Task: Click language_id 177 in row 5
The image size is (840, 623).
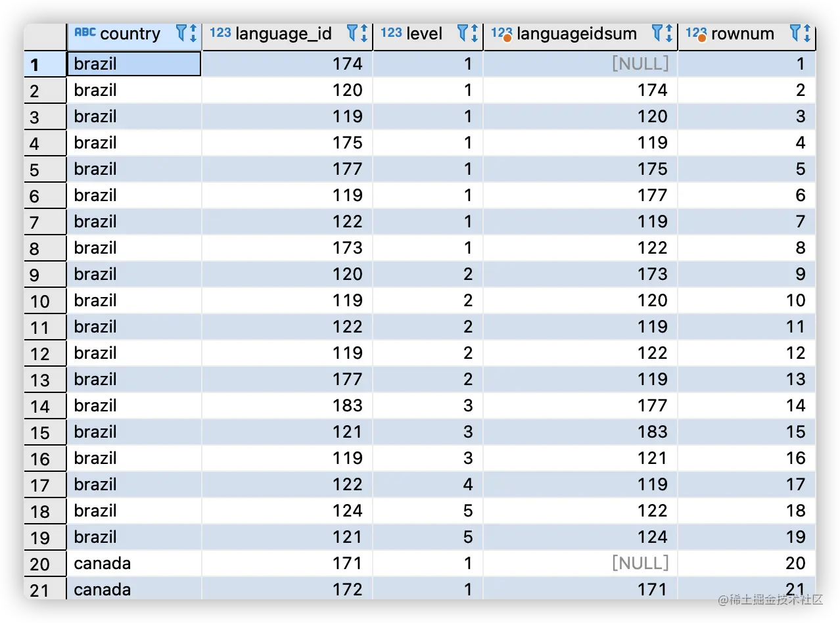Action: tap(287, 169)
